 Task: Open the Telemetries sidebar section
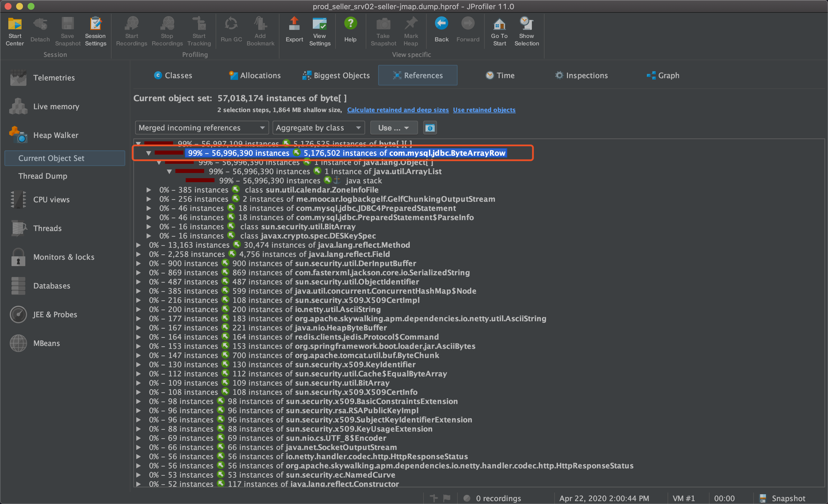54,78
